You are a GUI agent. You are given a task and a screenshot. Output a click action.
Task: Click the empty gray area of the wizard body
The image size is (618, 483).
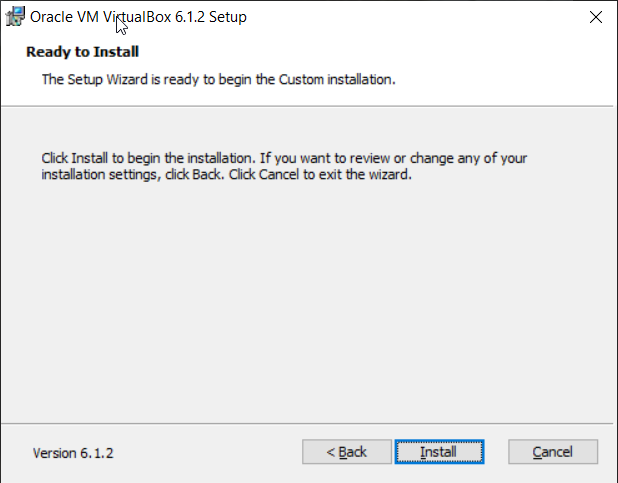pyautogui.click(x=300, y=300)
